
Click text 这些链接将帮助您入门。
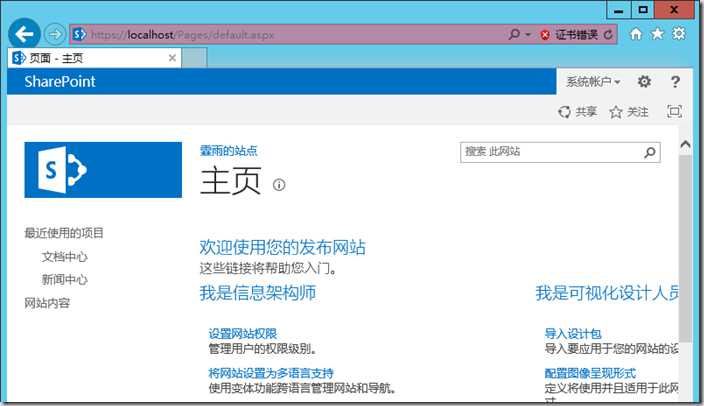pyautogui.click(x=268, y=269)
